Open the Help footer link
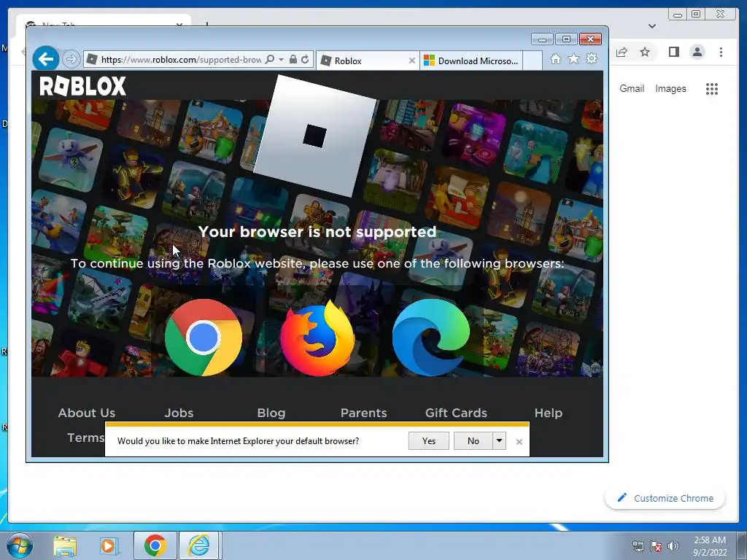 tap(549, 413)
